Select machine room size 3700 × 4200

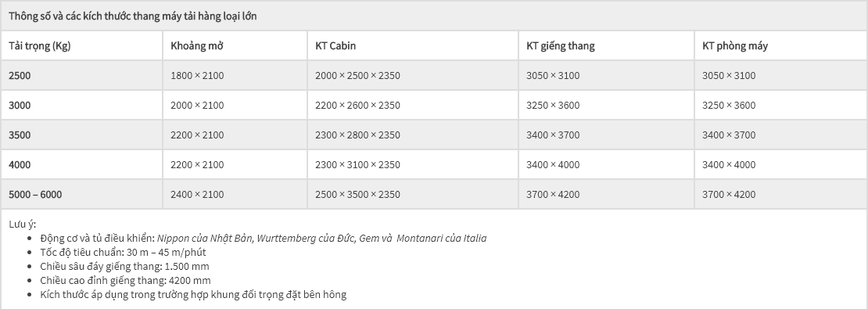[x=729, y=194]
